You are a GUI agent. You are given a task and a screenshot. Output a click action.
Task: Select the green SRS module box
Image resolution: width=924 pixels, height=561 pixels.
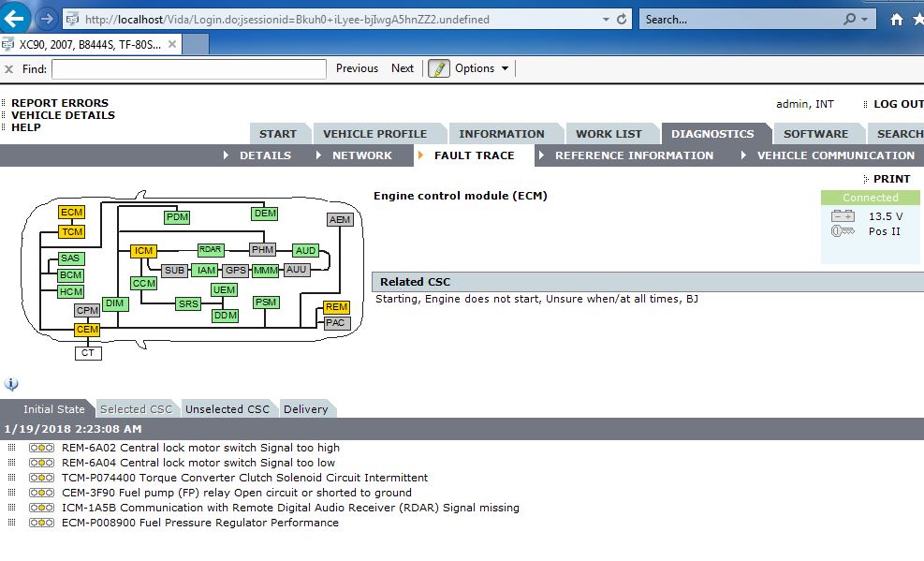(188, 303)
